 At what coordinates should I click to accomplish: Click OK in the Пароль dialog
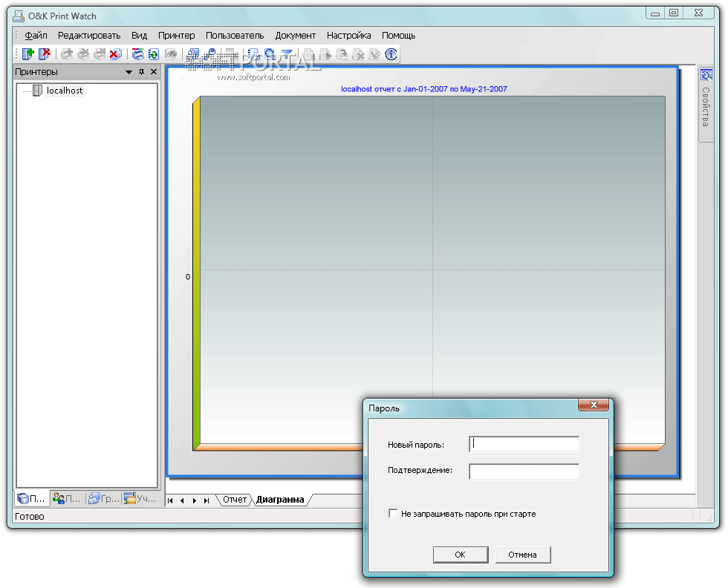[461, 555]
